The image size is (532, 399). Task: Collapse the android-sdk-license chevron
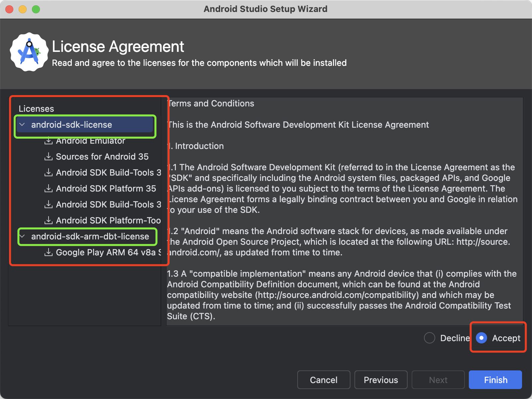(22, 124)
